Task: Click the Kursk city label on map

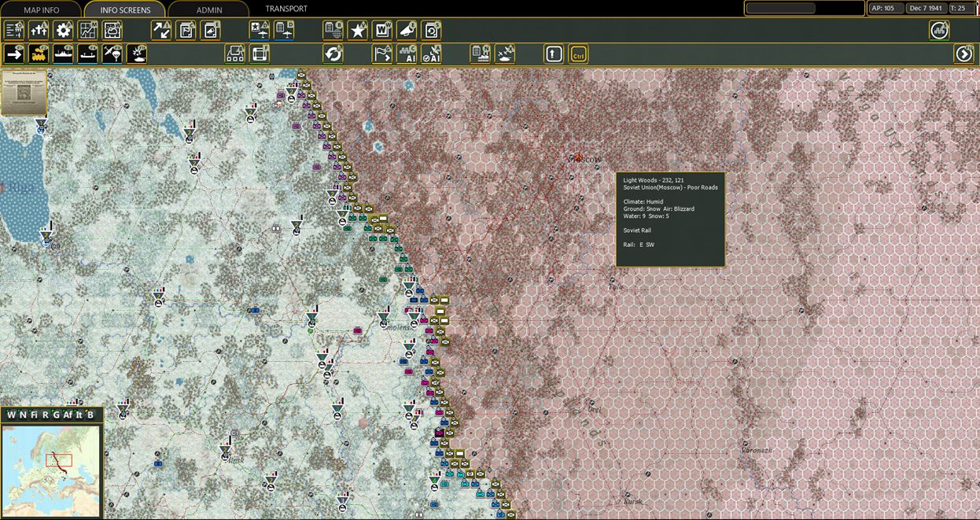Action: click(x=633, y=501)
